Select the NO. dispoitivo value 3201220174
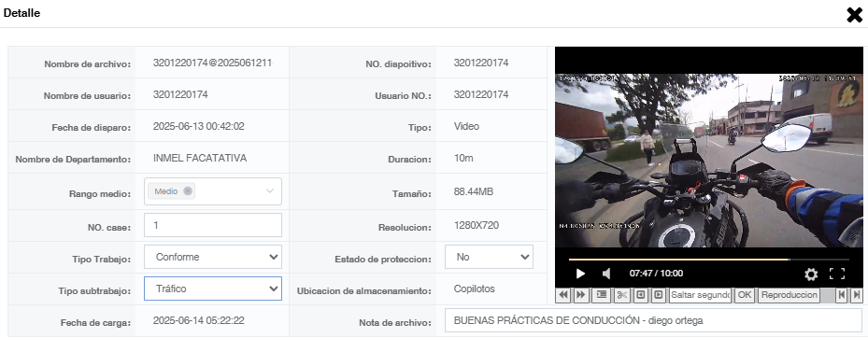868x338 pixels. pyautogui.click(x=481, y=63)
